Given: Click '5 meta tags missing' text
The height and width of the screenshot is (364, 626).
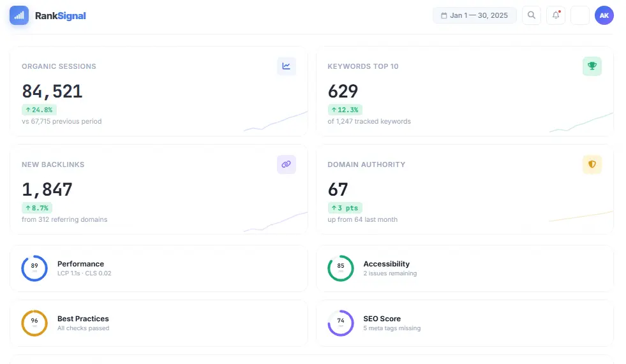Looking at the screenshot, I should point(392,328).
